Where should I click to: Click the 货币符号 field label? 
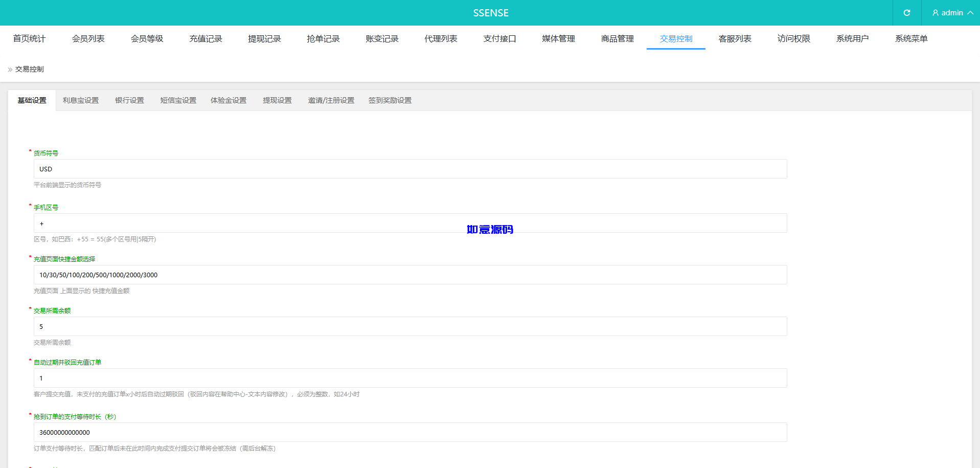click(46, 153)
